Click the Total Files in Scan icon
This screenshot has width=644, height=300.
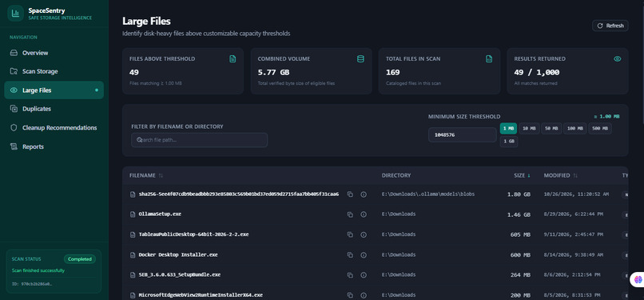coord(489,59)
